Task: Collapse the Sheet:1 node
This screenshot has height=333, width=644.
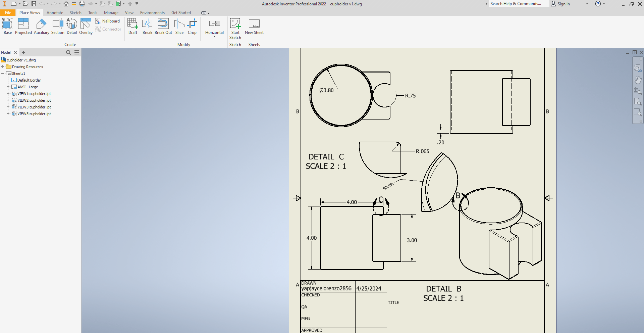Action: point(3,73)
